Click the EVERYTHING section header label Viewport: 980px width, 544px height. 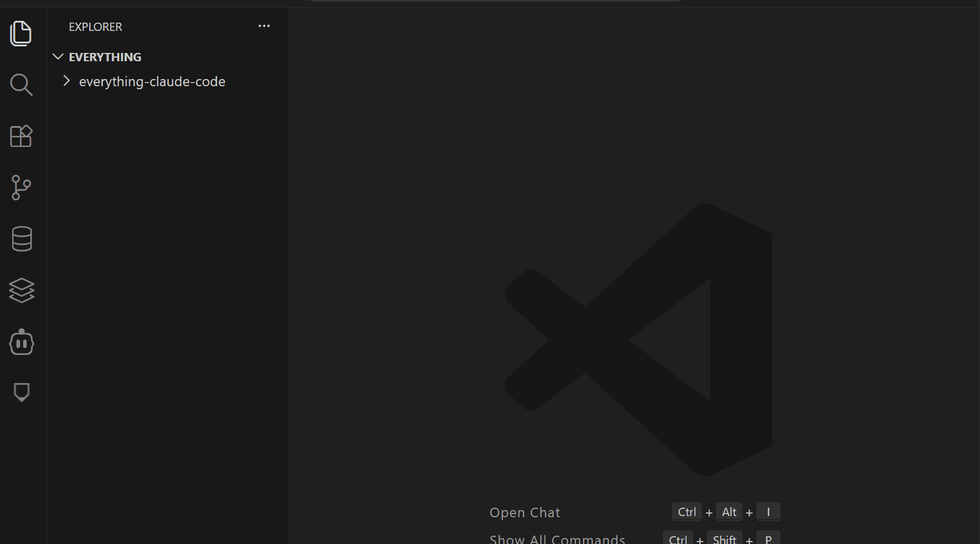(x=105, y=57)
